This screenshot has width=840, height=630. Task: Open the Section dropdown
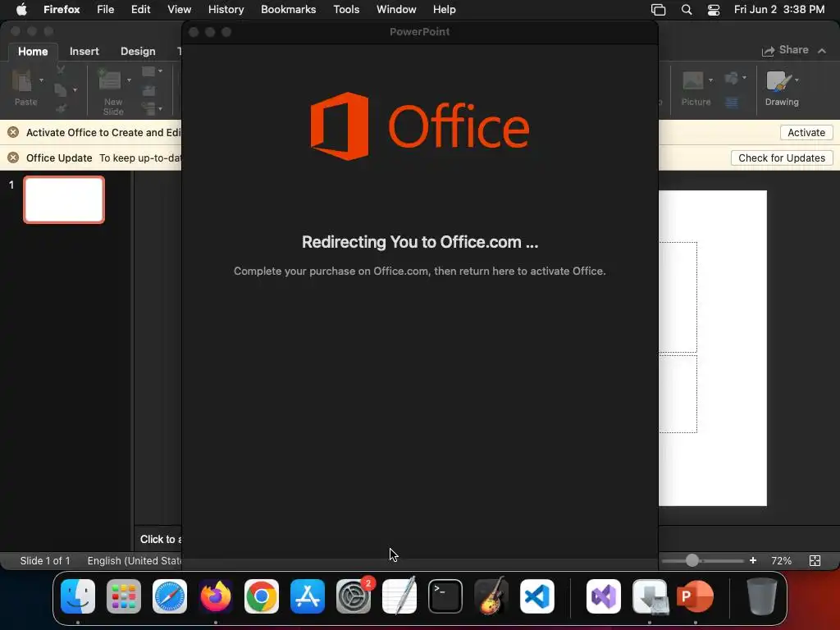point(152,109)
